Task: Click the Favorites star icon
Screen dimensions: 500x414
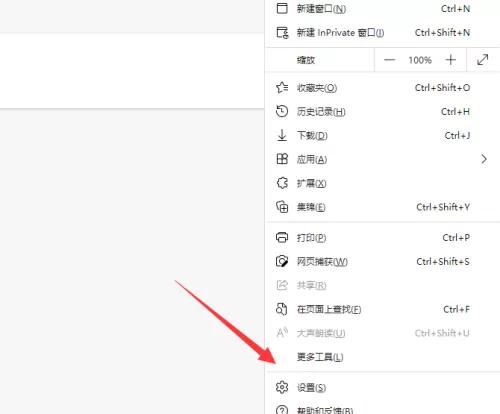Action: pyautogui.click(x=282, y=88)
